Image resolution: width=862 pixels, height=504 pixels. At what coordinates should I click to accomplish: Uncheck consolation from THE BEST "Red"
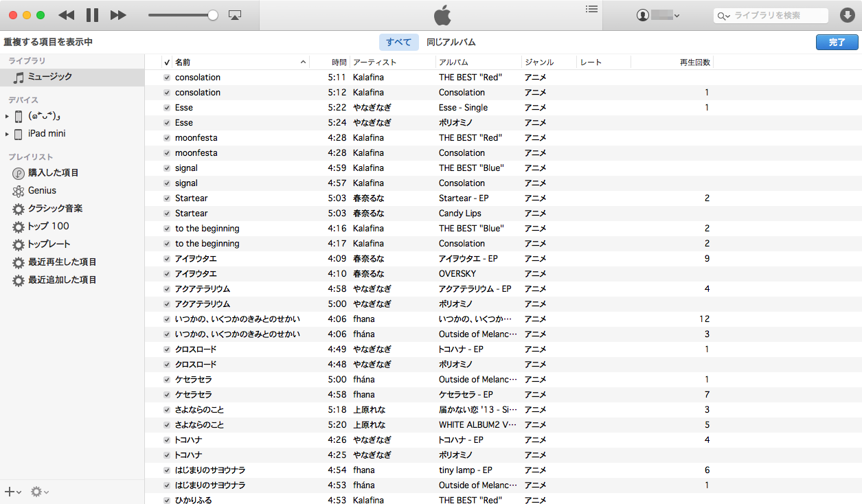(x=167, y=78)
